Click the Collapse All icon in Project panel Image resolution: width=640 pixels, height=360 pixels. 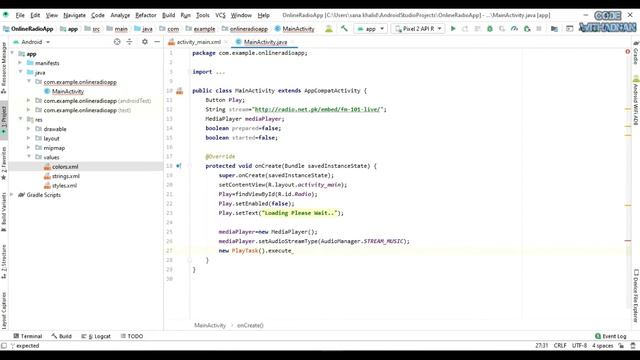coord(129,42)
